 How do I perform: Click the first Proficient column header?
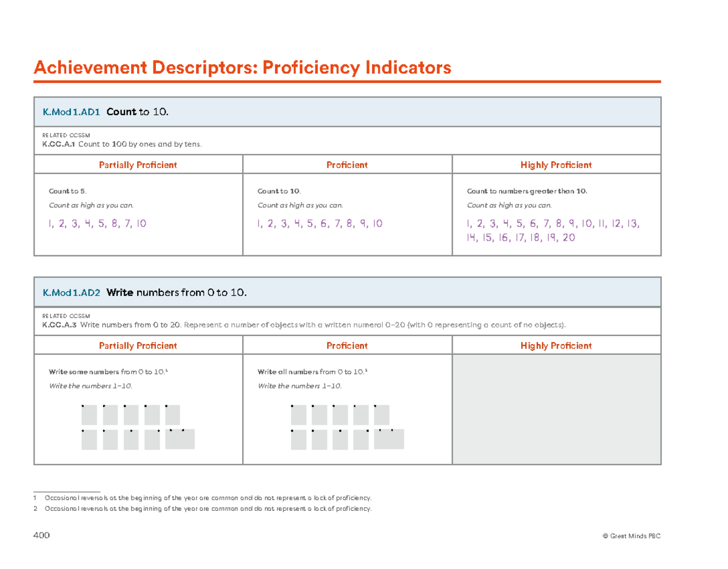[x=346, y=164]
